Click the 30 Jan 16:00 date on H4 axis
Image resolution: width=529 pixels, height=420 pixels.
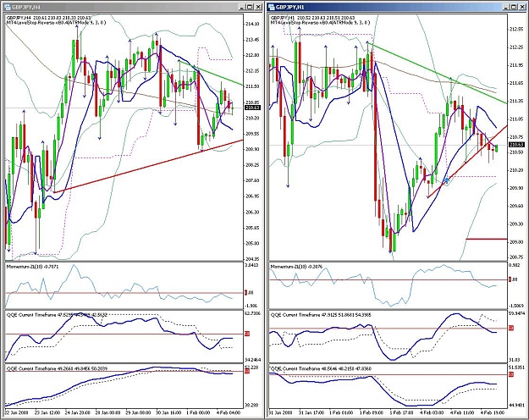pyautogui.click(x=170, y=412)
